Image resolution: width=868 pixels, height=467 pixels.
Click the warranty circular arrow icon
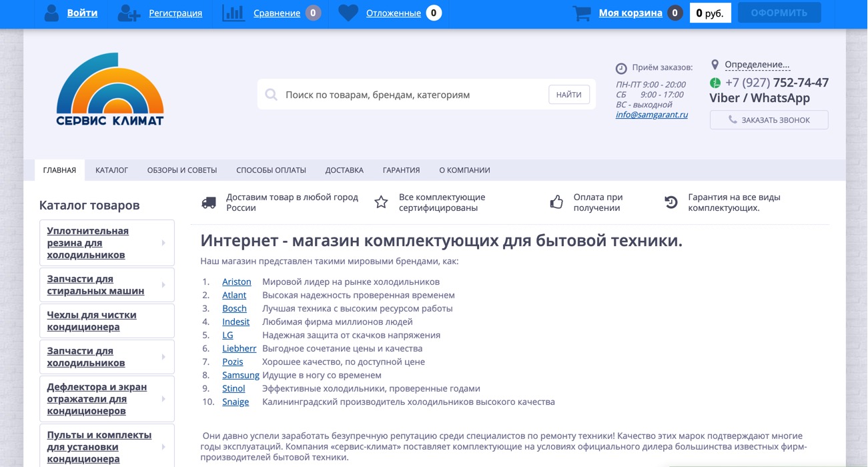[671, 202]
